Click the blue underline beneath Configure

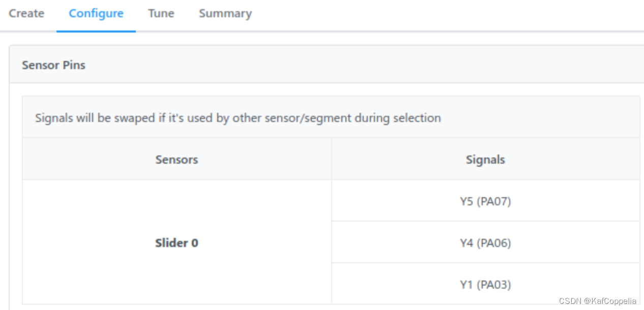click(96, 31)
